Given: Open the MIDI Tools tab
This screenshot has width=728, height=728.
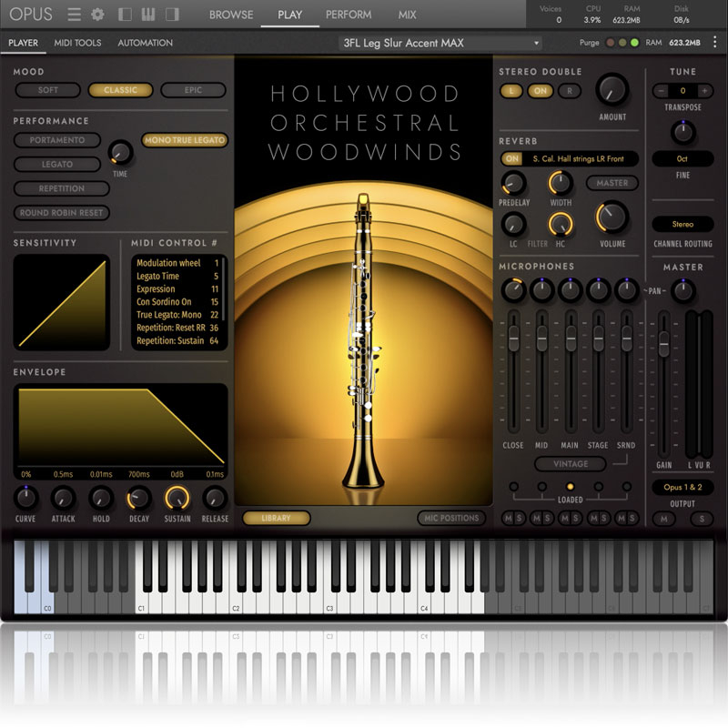Looking at the screenshot, I should [x=77, y=43].
